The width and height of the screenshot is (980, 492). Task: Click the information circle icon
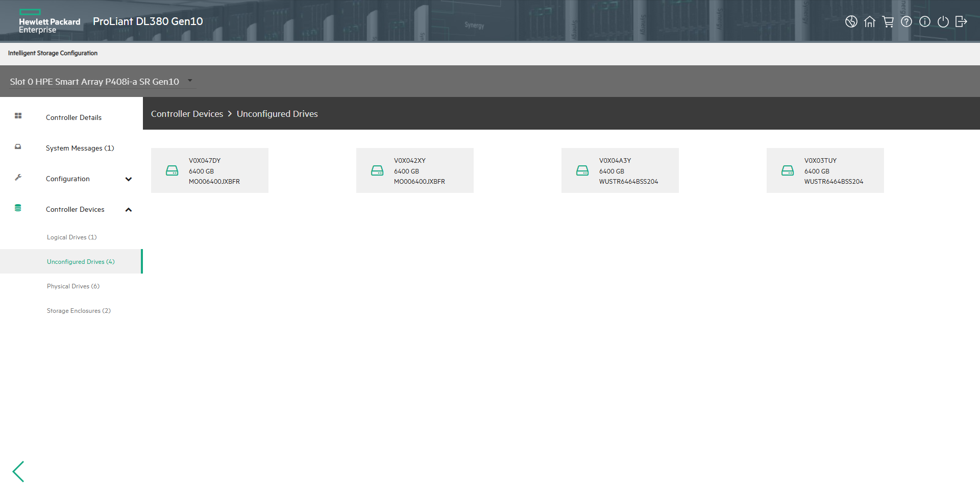point(924,21)
